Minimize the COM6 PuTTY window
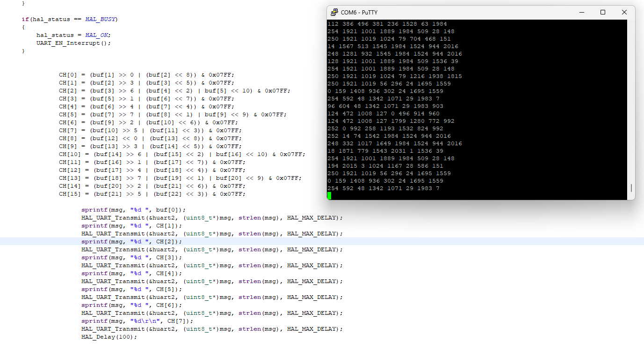The height and width of the screenshot is (355, 644). (581, 12)
